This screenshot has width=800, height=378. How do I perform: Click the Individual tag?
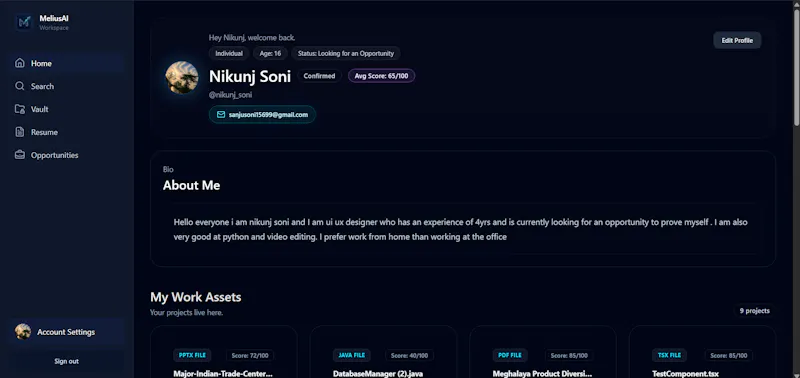pos(229,53)
